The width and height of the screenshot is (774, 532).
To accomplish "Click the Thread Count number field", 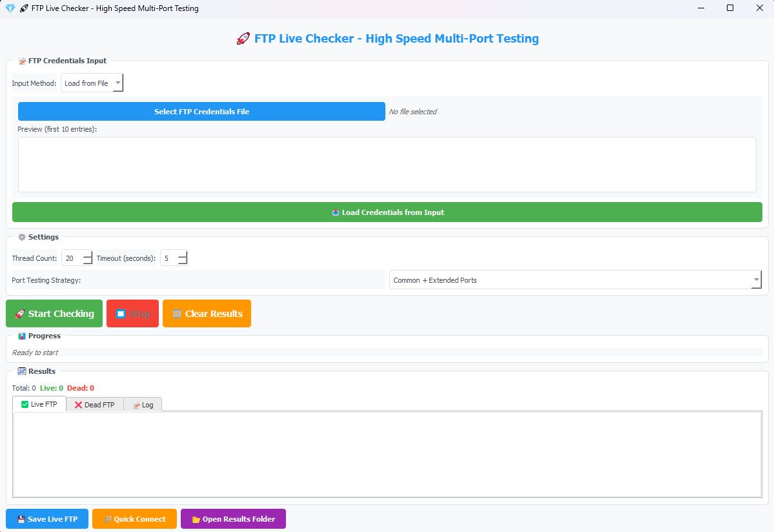I will tap(72, 258).
